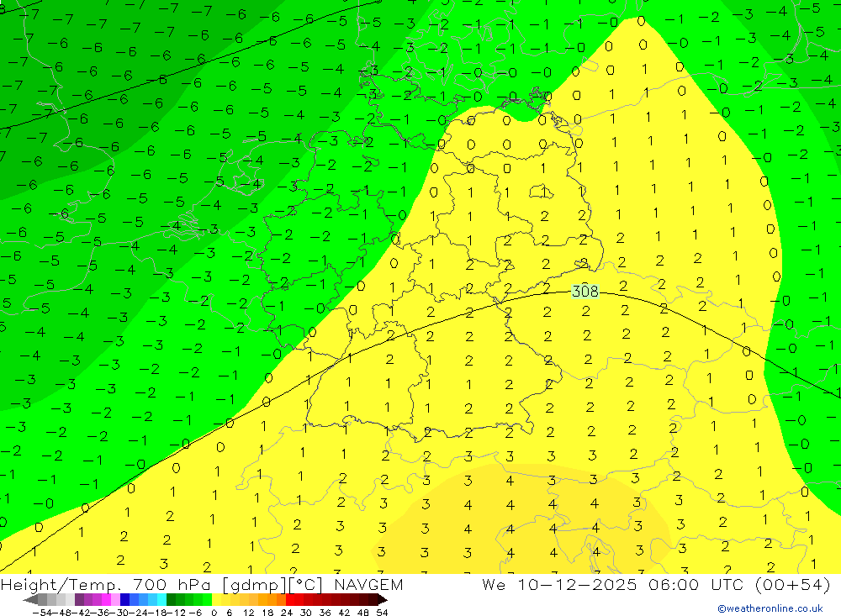Click the dark maroon right arrow of color scale
The width and height of the screenshot is (841, 616).
[x=383, y=599]
